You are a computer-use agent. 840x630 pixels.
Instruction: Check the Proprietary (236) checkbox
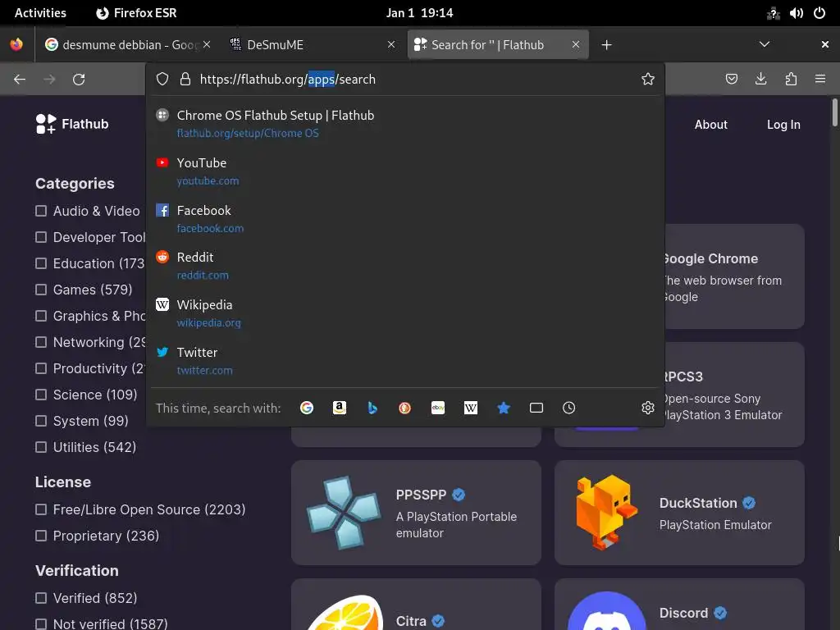click(41, 536)
